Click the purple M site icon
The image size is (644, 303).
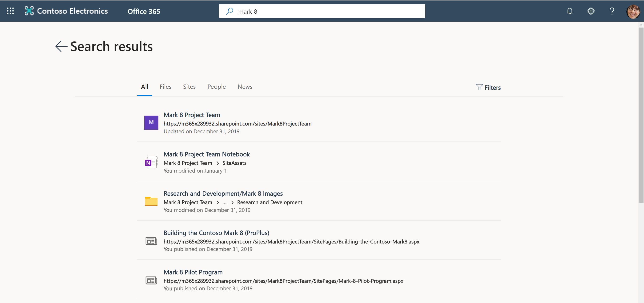click(x=151, y=122)
